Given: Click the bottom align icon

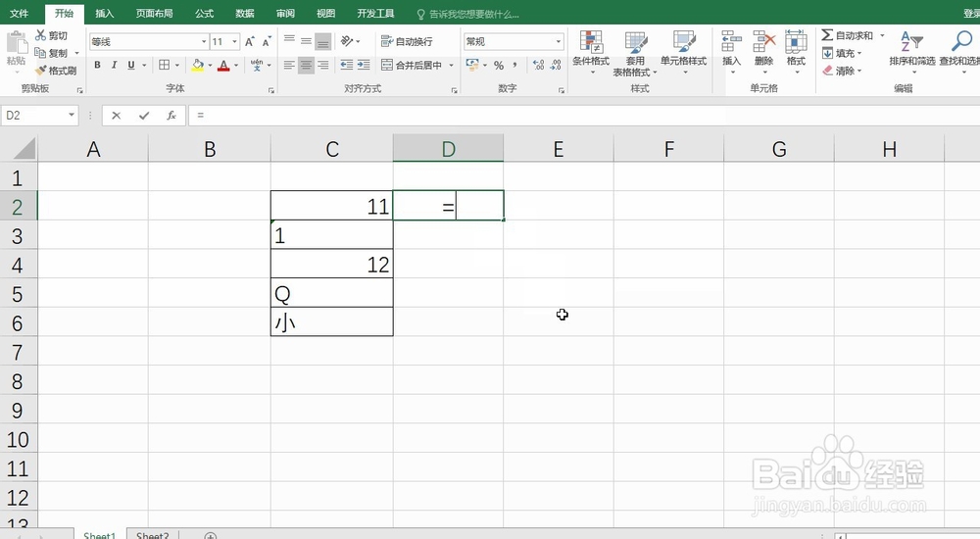Looking at the screenshot, I should coord(322,41).
